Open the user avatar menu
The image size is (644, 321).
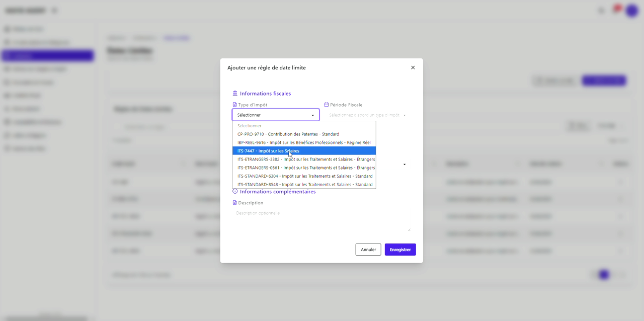click(631, 10)
